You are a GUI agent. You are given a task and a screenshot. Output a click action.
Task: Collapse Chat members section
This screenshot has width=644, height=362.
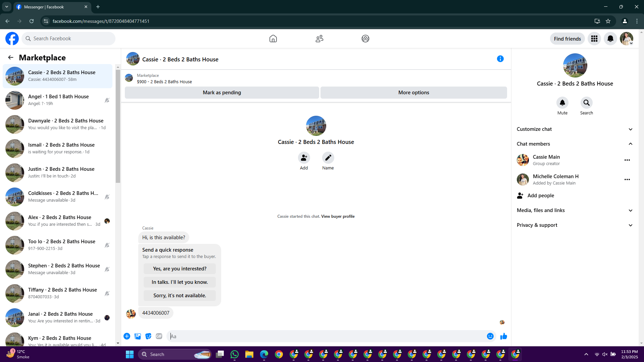point(575,144)
